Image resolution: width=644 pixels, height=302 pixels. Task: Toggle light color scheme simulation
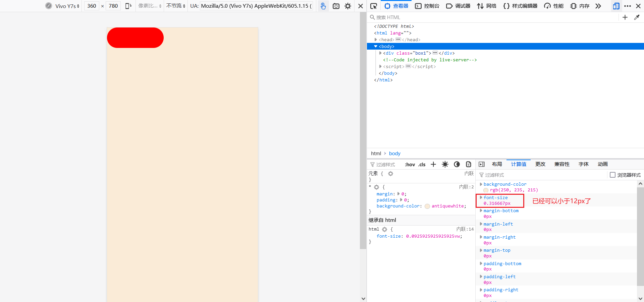pyautogui.click(x=445, y=164)
